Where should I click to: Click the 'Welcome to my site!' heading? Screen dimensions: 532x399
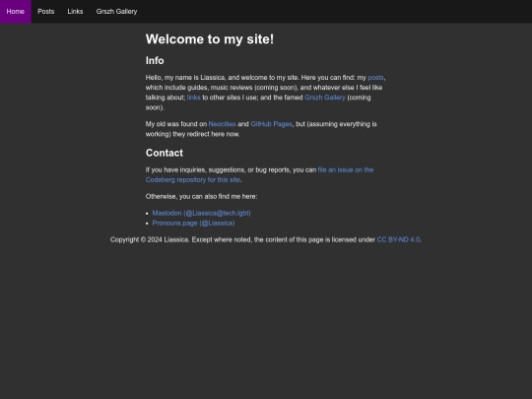point(210,39)
